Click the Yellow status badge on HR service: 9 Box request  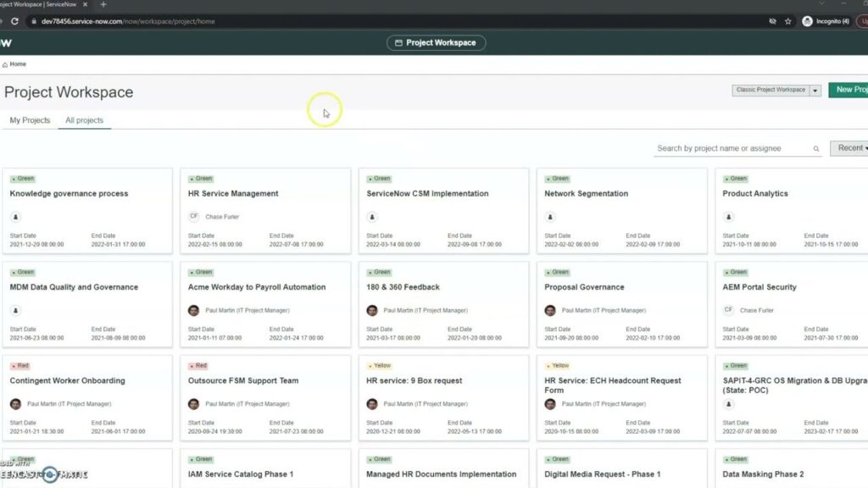(379, 365)
